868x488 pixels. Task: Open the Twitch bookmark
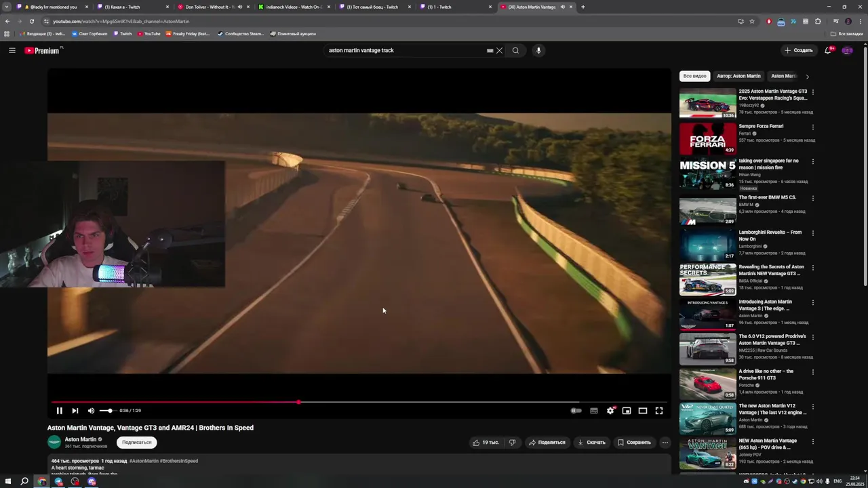[x=123, y=34]
